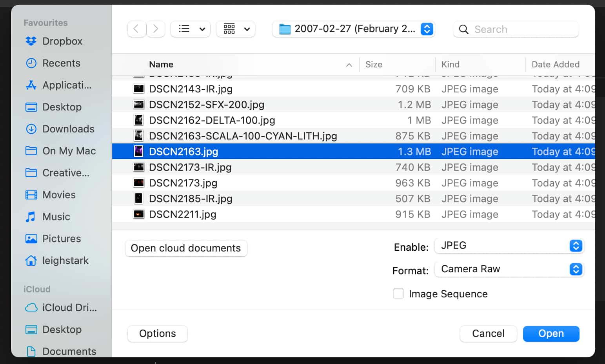The height and width of the screenshot is (364, 605).
Task: Sort files by Size column header
Action: [374, 64]
